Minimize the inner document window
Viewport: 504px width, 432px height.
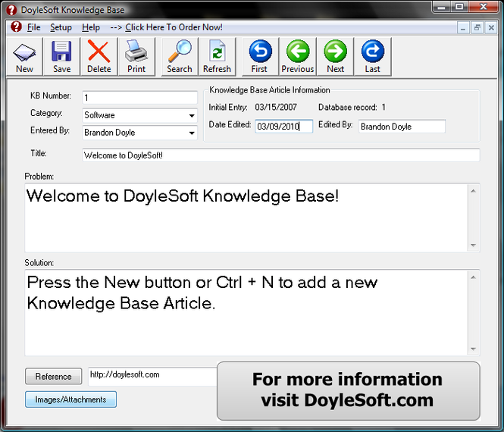pyautogui.click(x=463, y=27)
